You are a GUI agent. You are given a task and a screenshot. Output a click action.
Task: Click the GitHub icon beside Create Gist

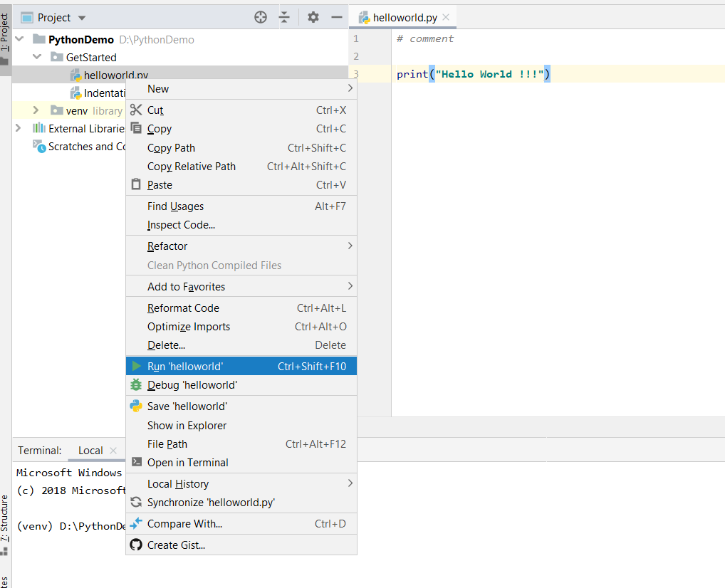[x=135, y=545]
